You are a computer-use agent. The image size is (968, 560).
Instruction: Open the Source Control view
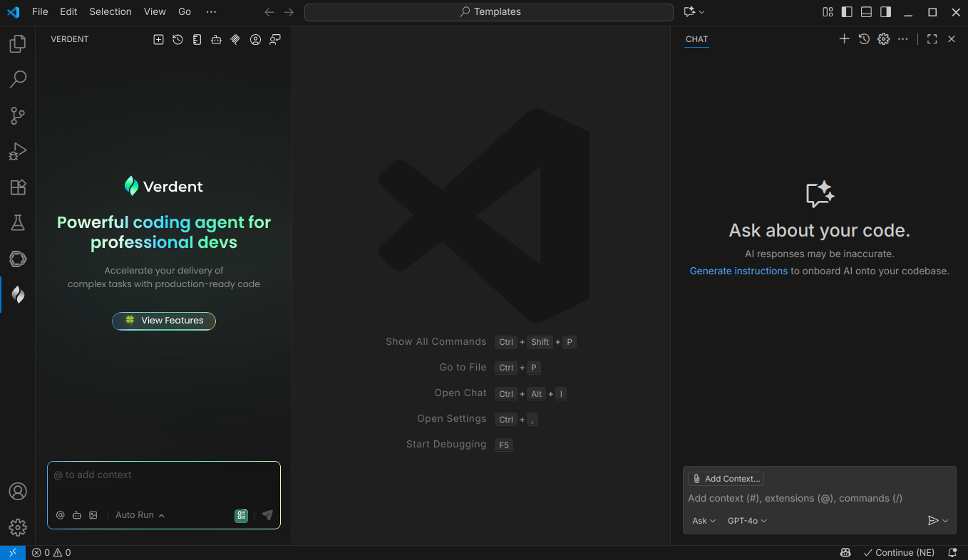18,115
